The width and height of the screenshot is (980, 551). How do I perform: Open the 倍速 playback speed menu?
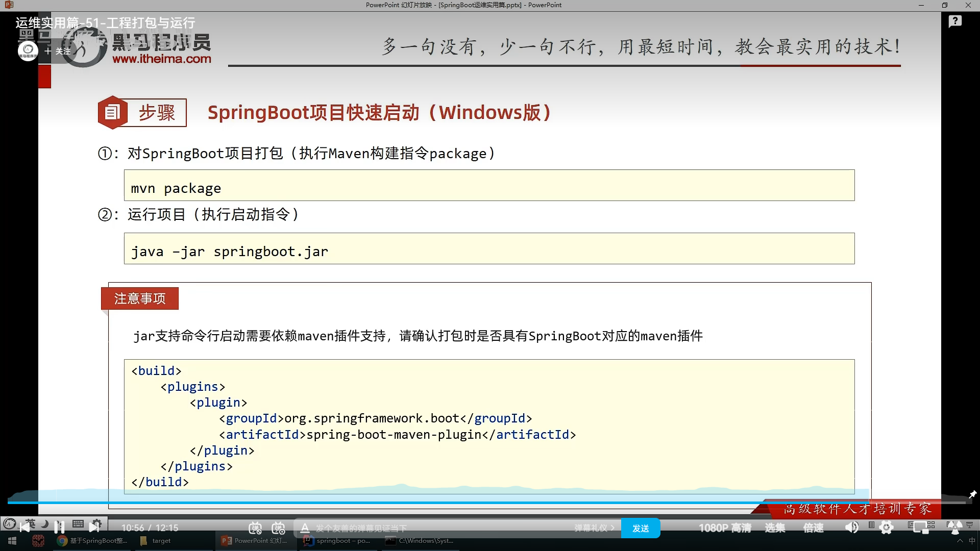[813, 528]
